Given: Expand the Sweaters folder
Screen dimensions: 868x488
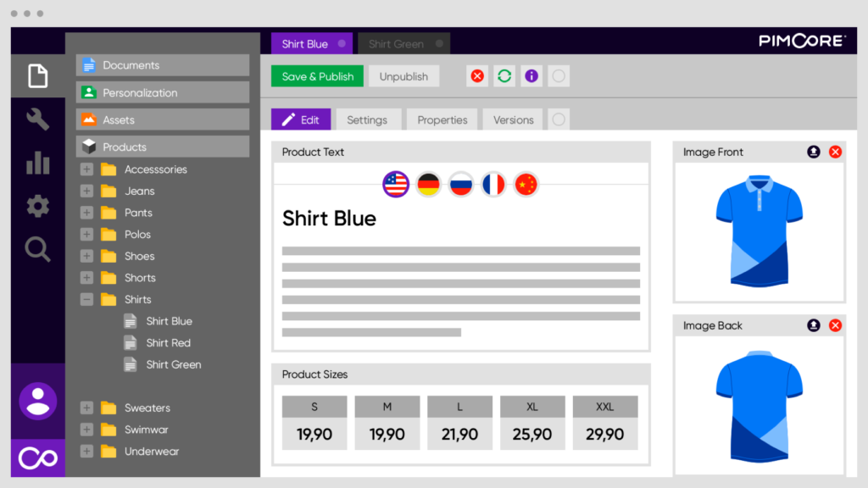Looking at the screenshot, I should tap(86, 408).
